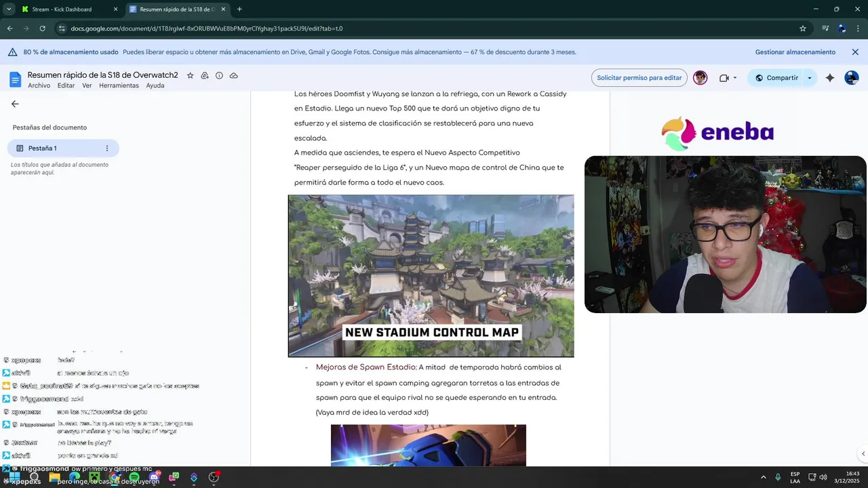Open the Google account avatar in Docs
The width and height of the screenshot is (868, 488).
pos(852,78)
